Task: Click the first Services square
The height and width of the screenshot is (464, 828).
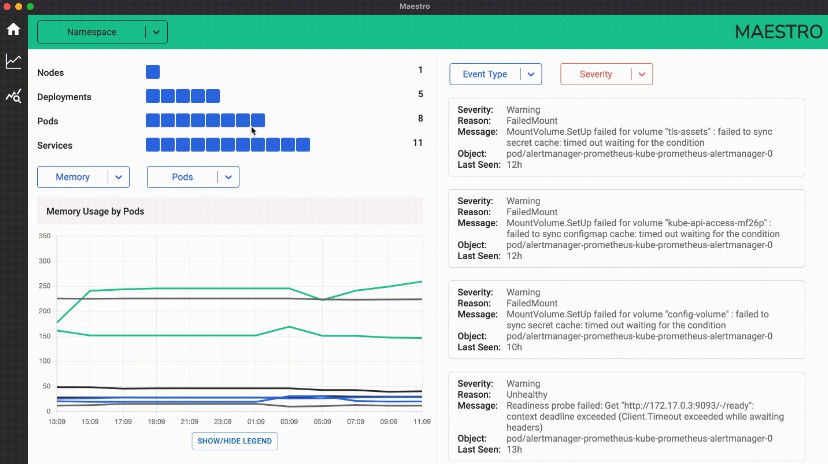Action: pos(153,145)
